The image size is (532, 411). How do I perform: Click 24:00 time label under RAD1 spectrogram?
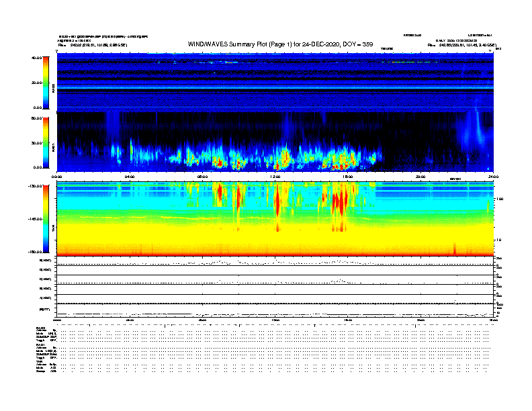493,177
